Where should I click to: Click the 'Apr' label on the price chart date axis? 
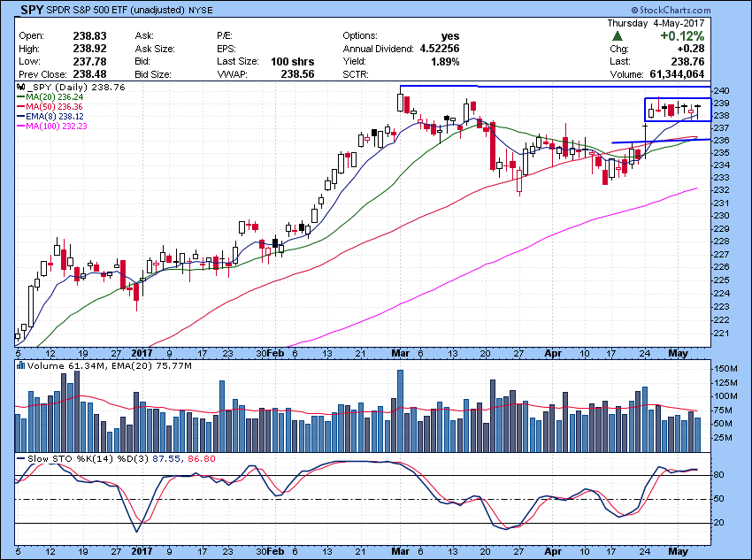tap(553, 353)
